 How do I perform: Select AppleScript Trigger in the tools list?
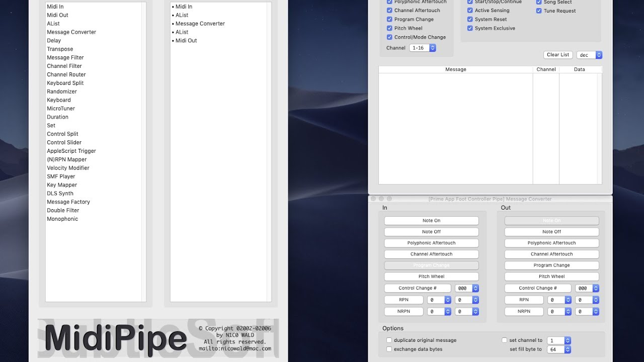pos(71,151)
